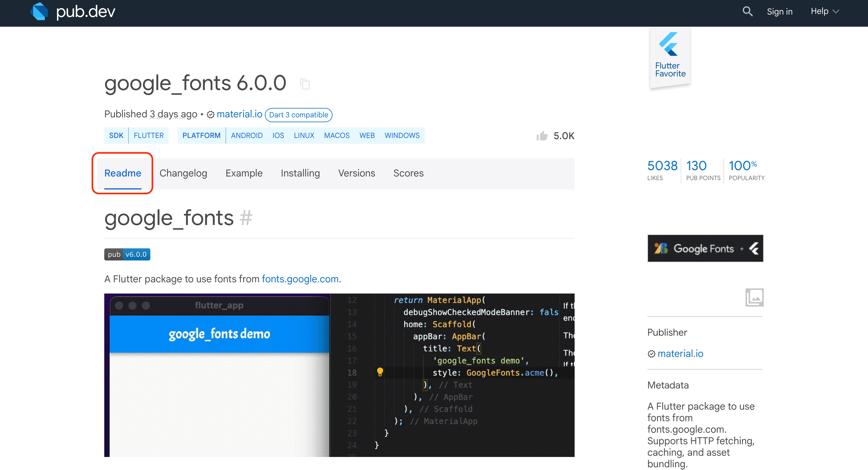Expand the Help dropdown menu
868x470 pixels.
[x=824, y=12]
